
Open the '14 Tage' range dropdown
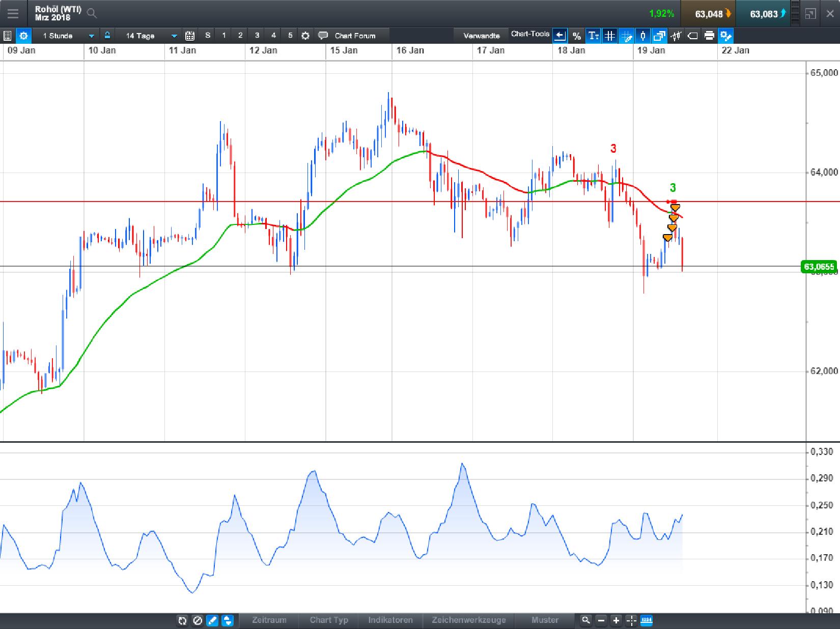pos(148,36)
